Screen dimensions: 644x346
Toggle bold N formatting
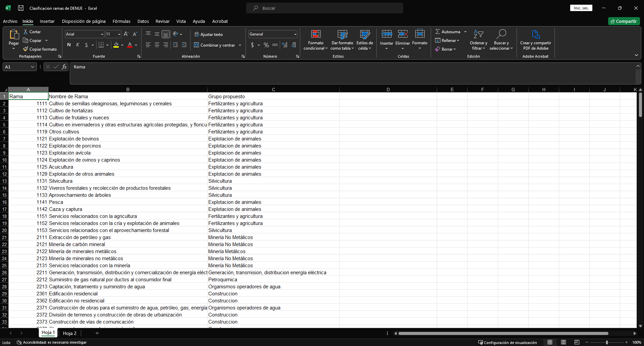tap(69, 45)
